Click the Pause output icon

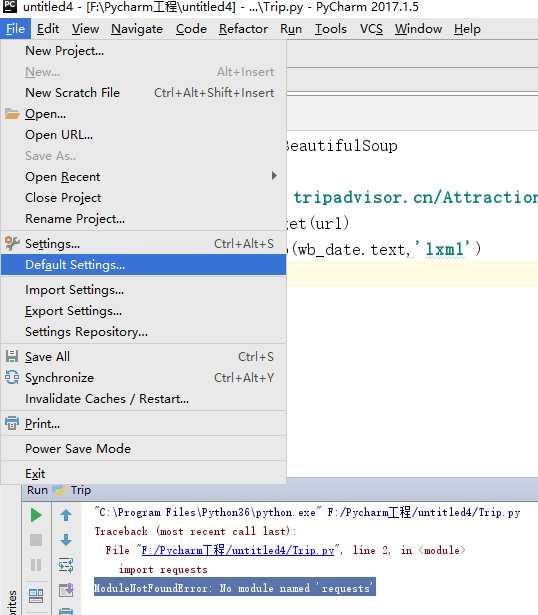(x=36, y=565)
